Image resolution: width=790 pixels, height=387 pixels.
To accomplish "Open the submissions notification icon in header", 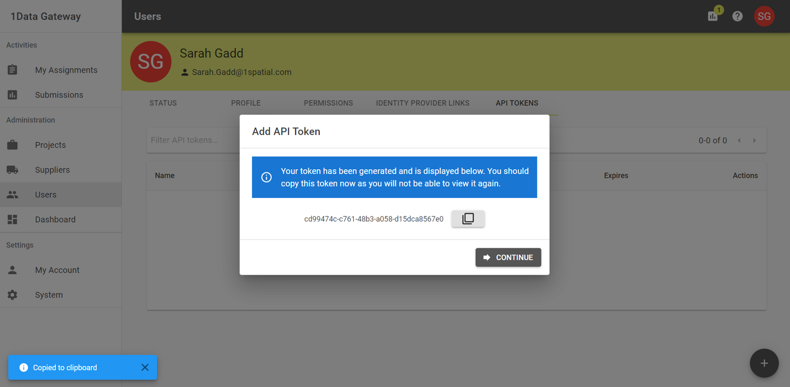I will pyautogui.click(x=713, y=16).
